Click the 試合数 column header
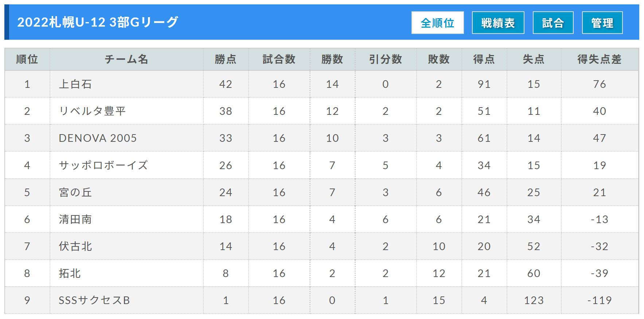Viewport: 644px width, 319px height. click(279, 59)
